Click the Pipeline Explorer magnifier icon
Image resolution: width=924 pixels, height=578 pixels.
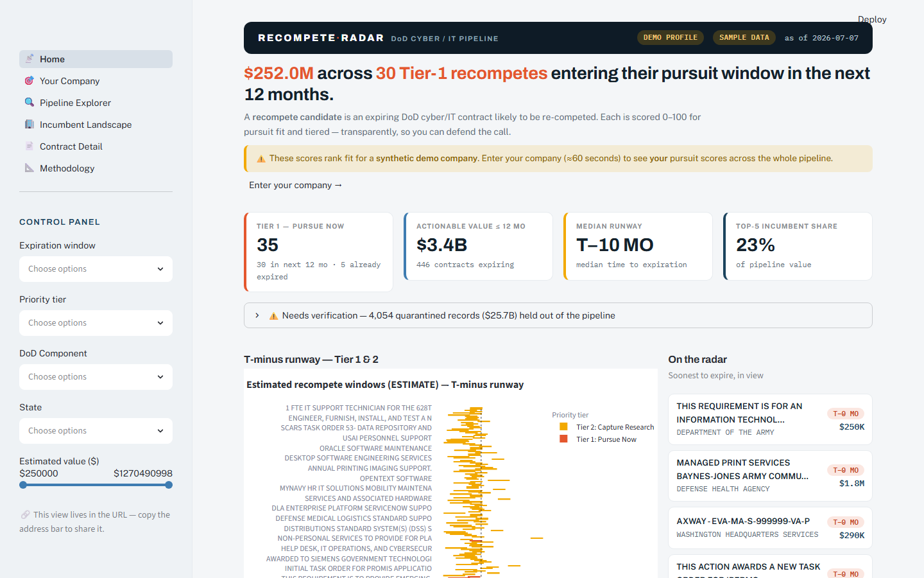click(30, 102)
